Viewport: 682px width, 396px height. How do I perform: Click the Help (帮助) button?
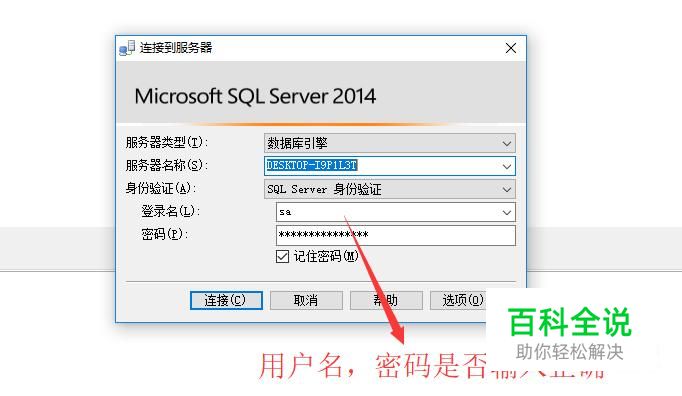point(386,300)
